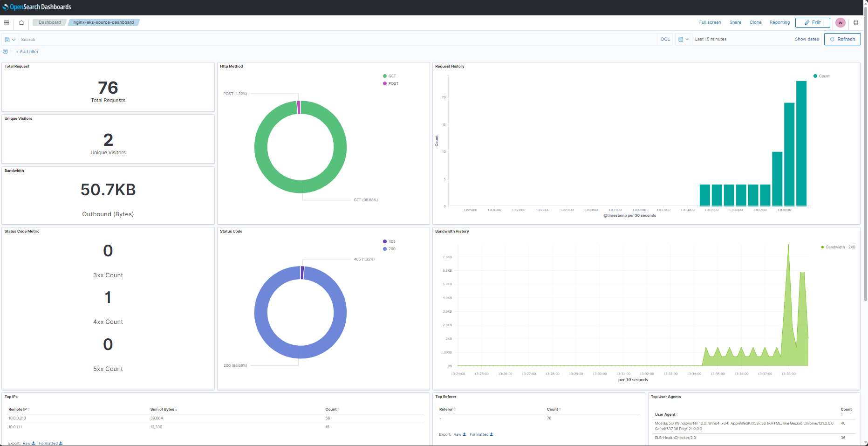The image size is (868, 446).
Task: Open the date quick-select calendar dropdown
Action: [x=683, y=39]
